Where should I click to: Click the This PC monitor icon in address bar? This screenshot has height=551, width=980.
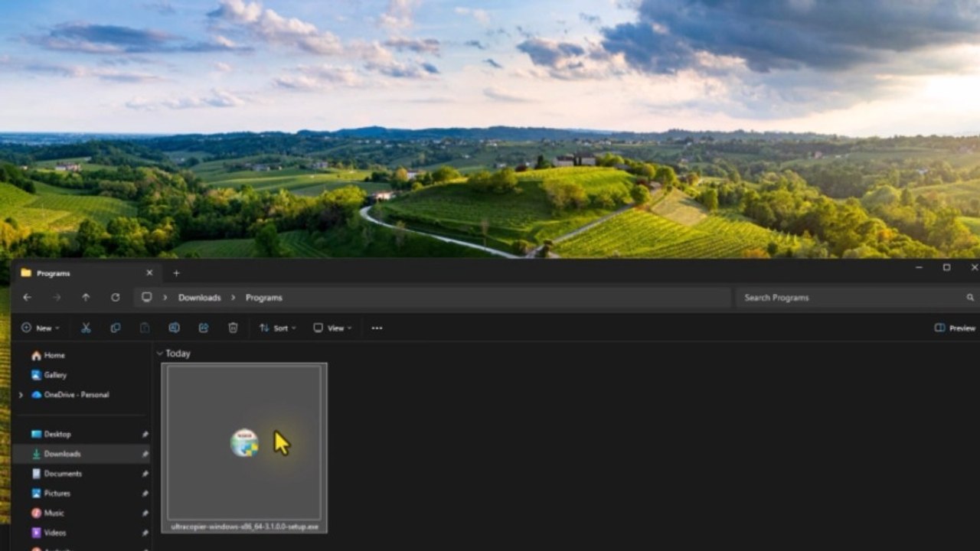click(x=146, y=298)
